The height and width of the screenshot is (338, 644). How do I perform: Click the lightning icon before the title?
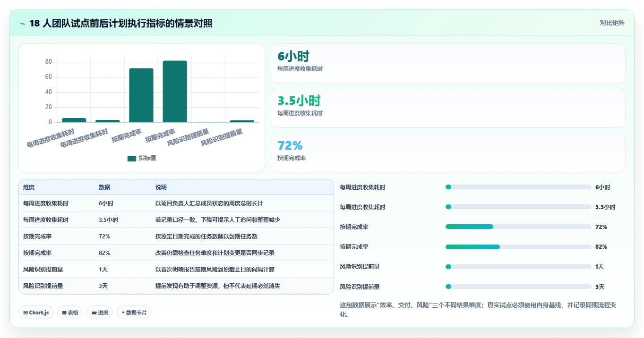pyautogui.click(x=22, y=23)
